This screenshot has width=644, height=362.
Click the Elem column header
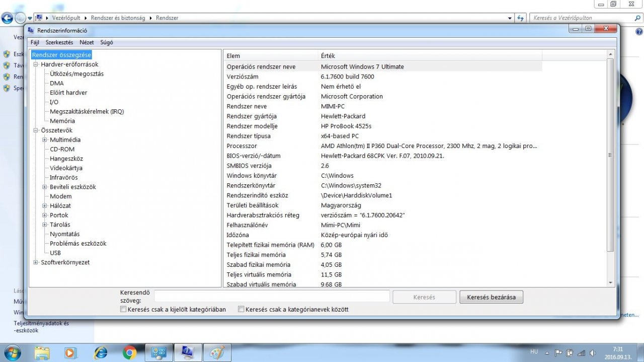[x=271, y=55]
